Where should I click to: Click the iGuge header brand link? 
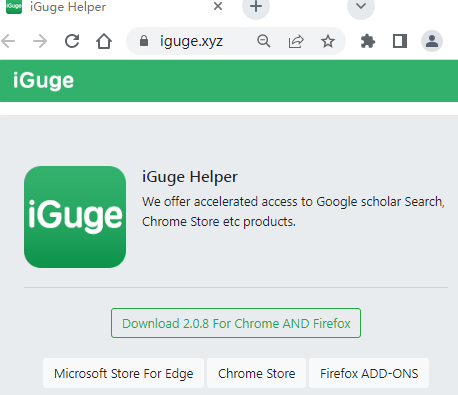coord(43,81)
